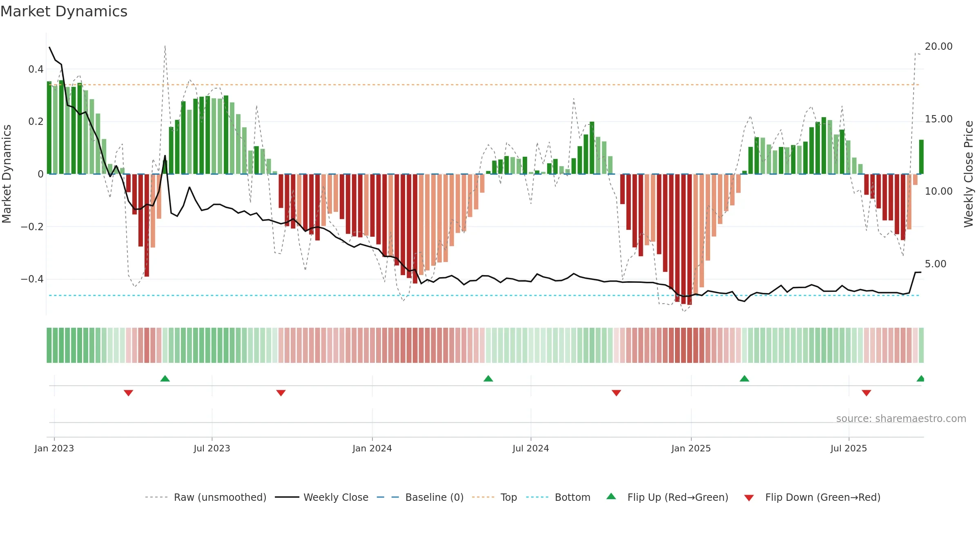Click the 20.00 price axis label

tap(939, 47)
